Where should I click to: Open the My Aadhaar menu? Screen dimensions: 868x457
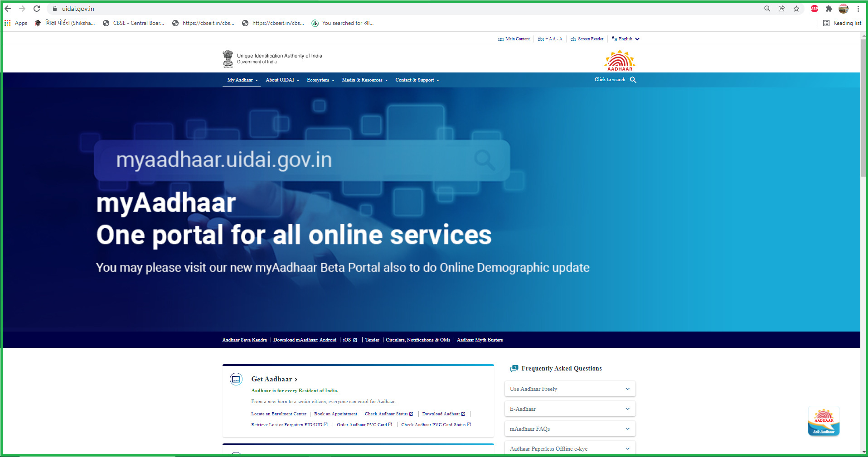(242, 80)
